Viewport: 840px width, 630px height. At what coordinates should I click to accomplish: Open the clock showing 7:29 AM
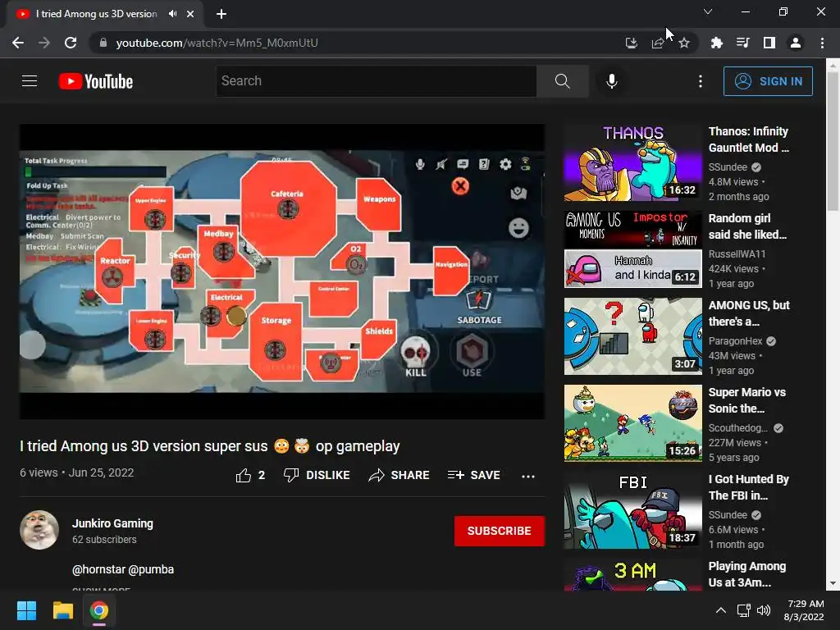click(x=804, y=610)
